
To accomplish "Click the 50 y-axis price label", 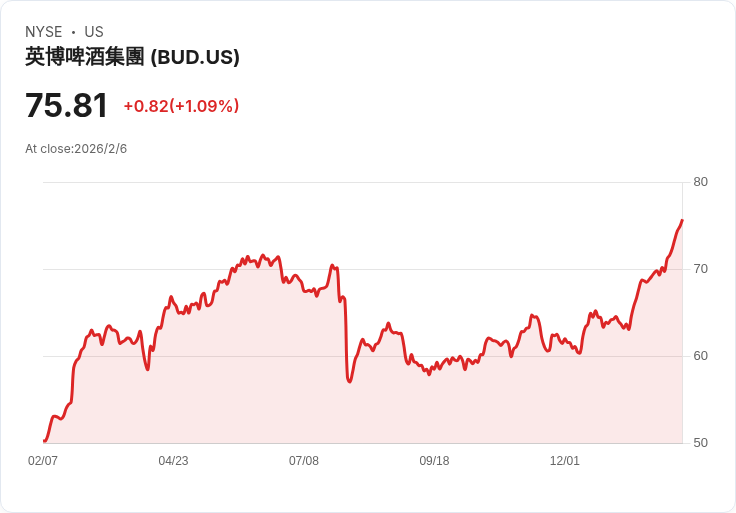I will [700, 443].
